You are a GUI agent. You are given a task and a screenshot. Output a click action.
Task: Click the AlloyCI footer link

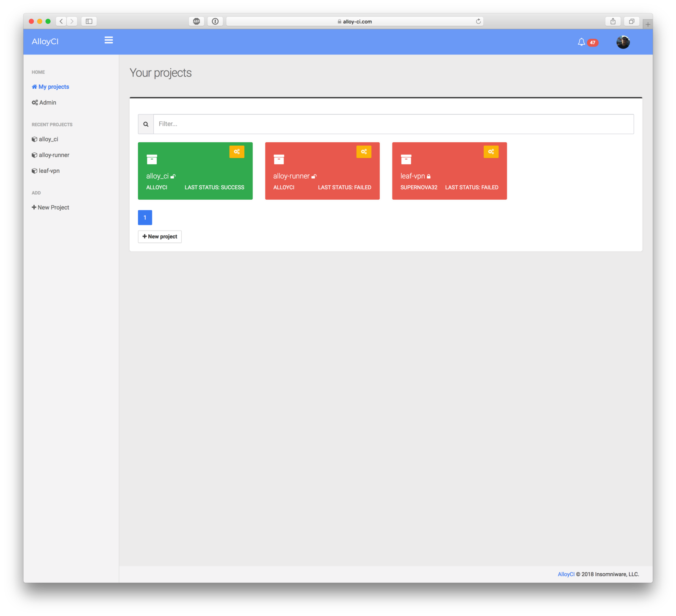[566, 574]
